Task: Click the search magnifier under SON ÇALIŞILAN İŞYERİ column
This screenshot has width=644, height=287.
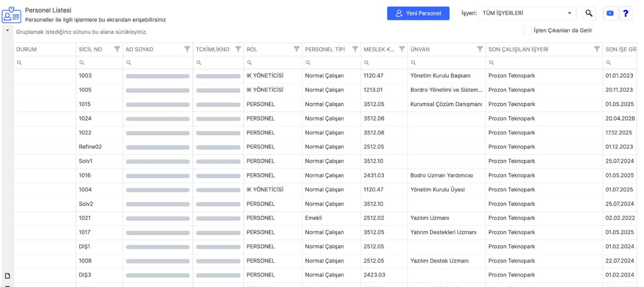Action: click(491, 62)
